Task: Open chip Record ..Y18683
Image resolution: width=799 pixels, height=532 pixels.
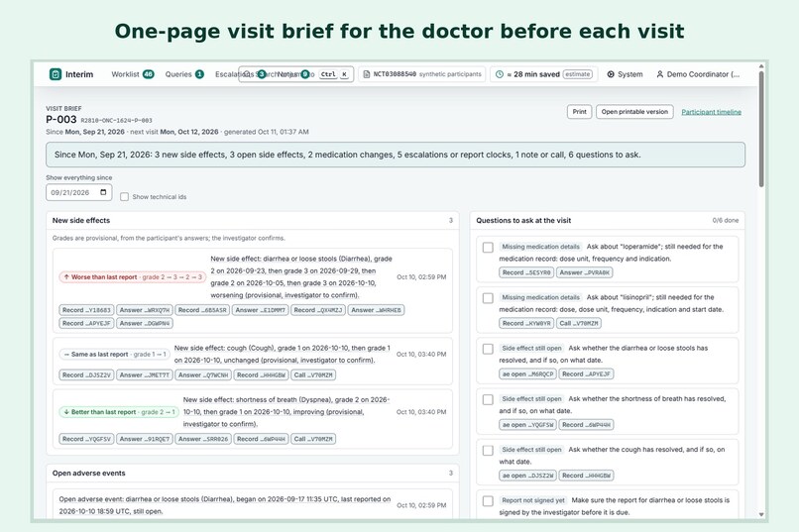Action: pos(86,310)
